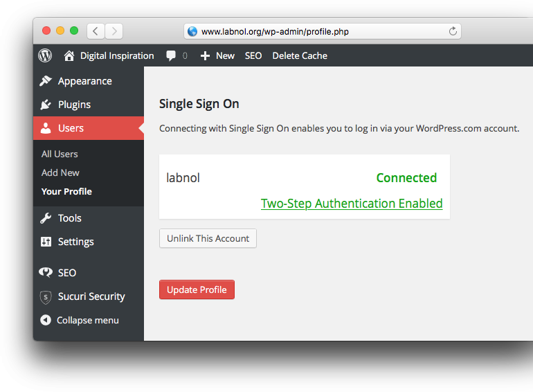Reload the page with refresh icon
The width and height of the screenshot is (533, 392).
(x=453, y=31)
